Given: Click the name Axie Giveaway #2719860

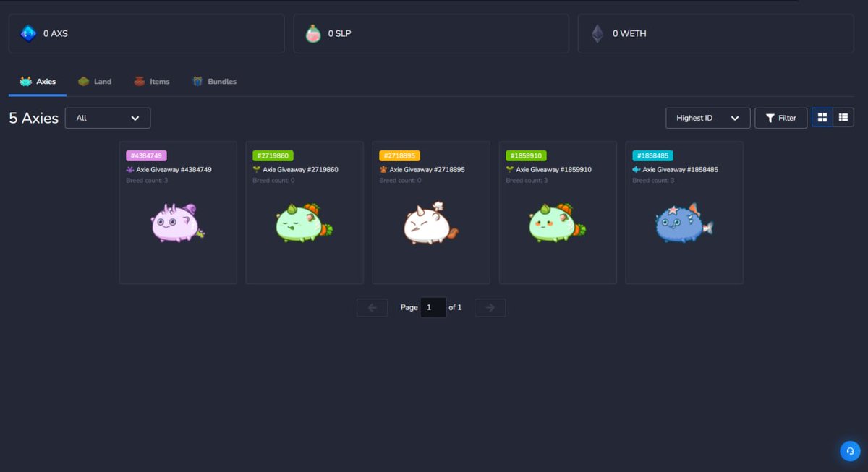Looking at the screenshot, I should [300, 170].
